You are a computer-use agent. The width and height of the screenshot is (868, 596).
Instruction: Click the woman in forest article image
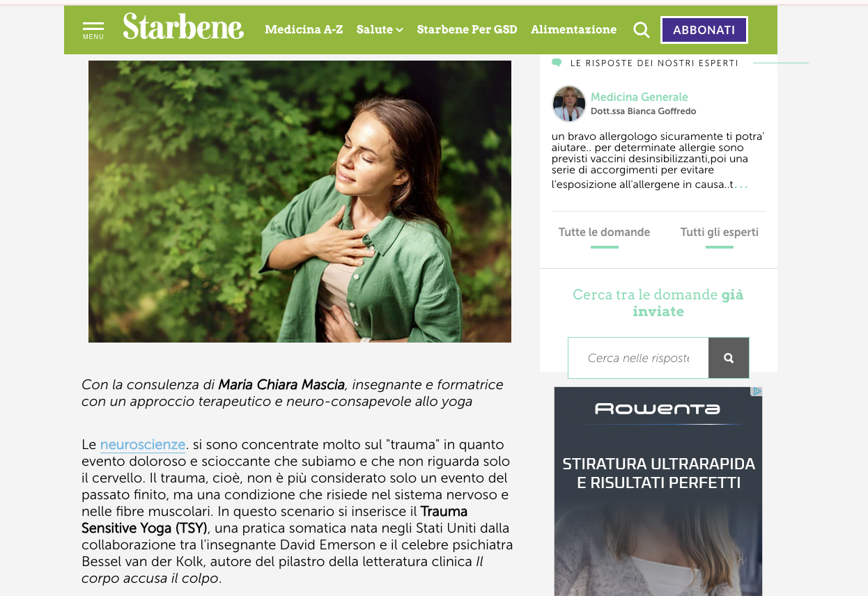(x=300, y=201)
